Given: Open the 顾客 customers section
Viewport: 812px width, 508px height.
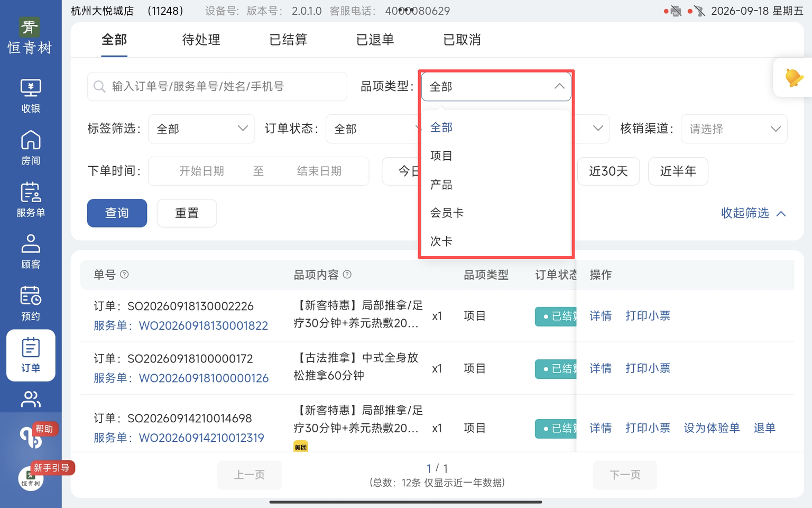Looking at the screenshot, I should (x=31, y=252).
